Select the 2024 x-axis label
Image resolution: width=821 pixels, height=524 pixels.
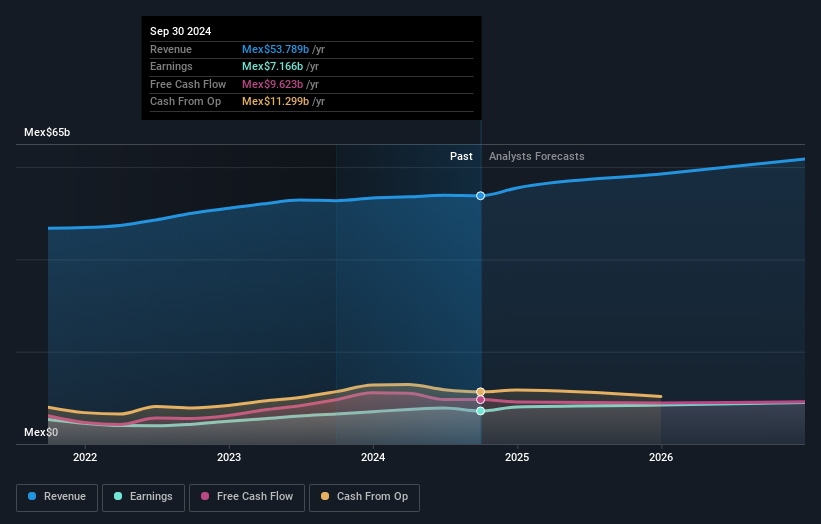[373, 457]
